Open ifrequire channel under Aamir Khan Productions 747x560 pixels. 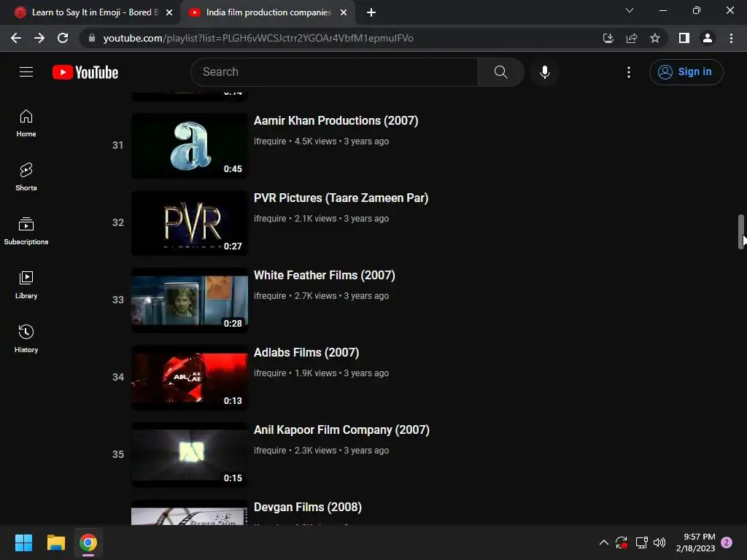(270, 141)
